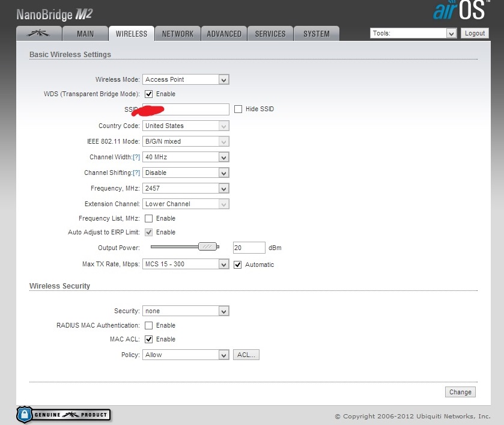Image resolution: width=504 pixels, height=425 pixels.
Task: Click the Ubiquiti copyright text
Action: click(413, 417)
